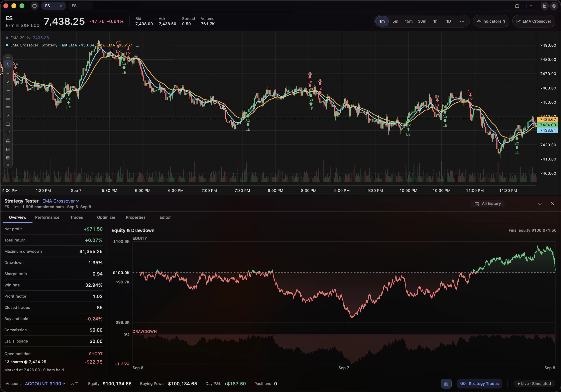Open the document notes icon top right
The height and width of the screenshot is (392, 561).
point(545,6)
